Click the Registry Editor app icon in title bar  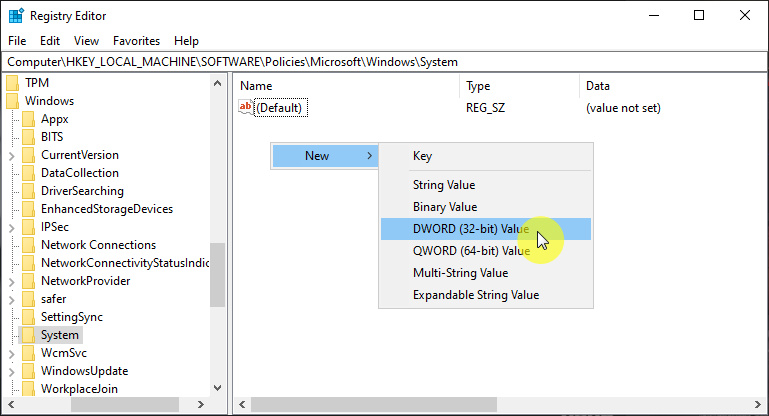click(16, 15)
